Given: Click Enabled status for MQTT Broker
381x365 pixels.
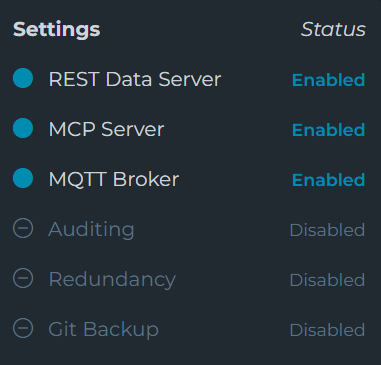Looking at the screenshot, I should pyautogui.click(x=328, y=180).
